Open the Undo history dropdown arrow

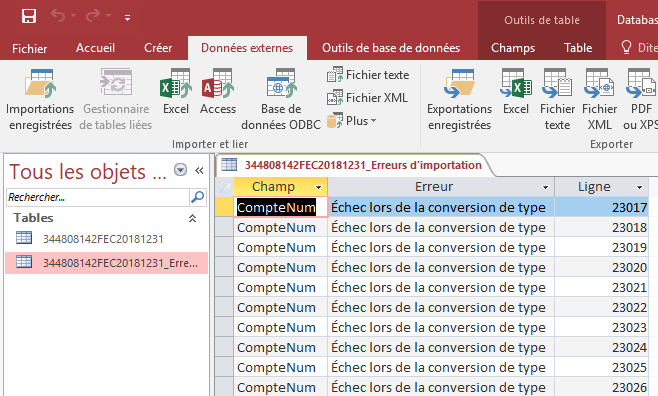coord(73,16)
